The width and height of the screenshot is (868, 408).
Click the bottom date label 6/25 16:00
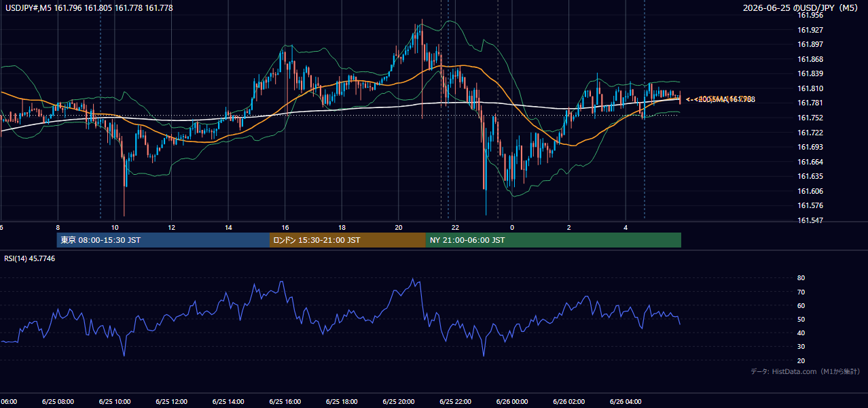tap(285, 402)
